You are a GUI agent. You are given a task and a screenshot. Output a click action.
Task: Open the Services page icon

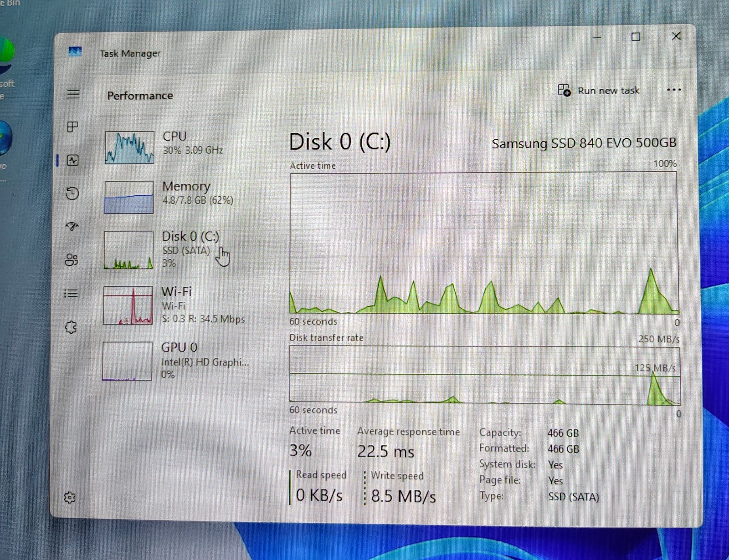(x=71, y=327)
